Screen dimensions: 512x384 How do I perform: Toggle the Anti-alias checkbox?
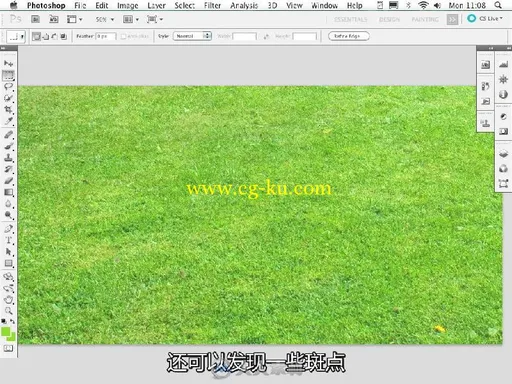124,36
